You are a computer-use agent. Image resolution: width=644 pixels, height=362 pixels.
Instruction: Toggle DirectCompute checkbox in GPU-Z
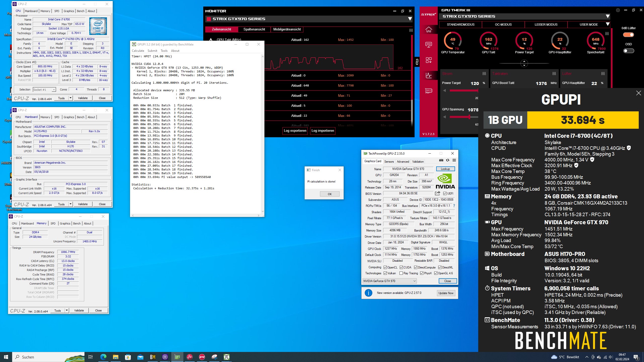tap(416, 267)
